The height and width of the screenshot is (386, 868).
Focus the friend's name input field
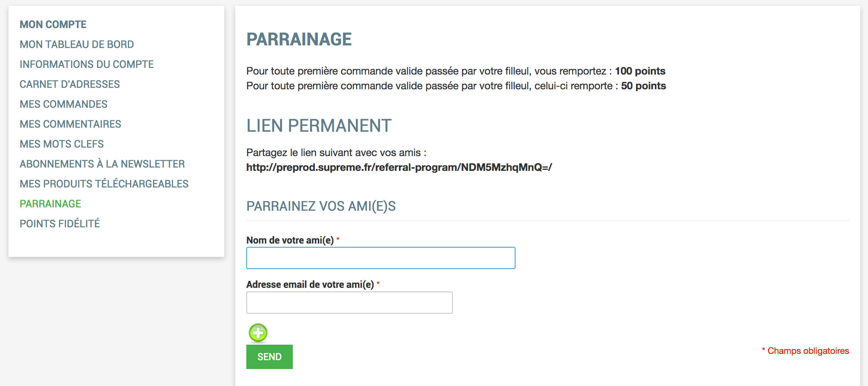point(381,258)
